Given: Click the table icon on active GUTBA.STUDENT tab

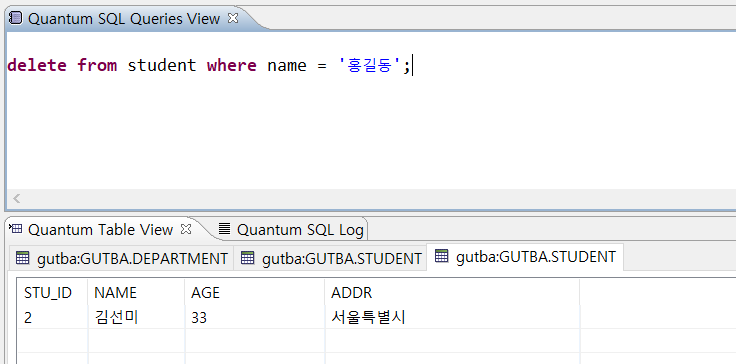Looking at the screenshot, I should point(441,256).
